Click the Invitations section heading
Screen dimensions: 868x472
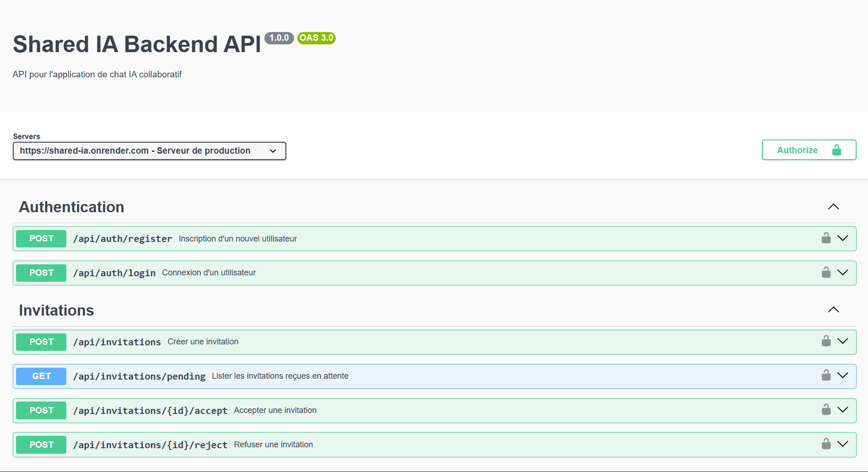tap(56, 310)
